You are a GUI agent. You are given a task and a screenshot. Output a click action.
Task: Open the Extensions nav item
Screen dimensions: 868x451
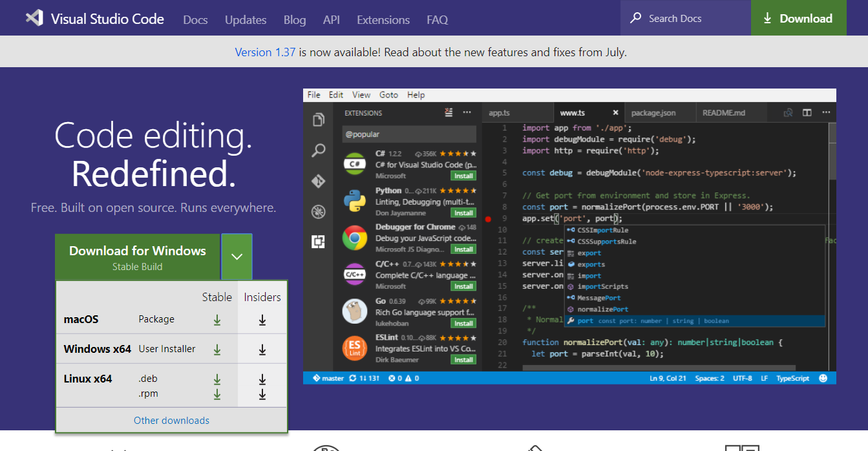coord(383,20)
